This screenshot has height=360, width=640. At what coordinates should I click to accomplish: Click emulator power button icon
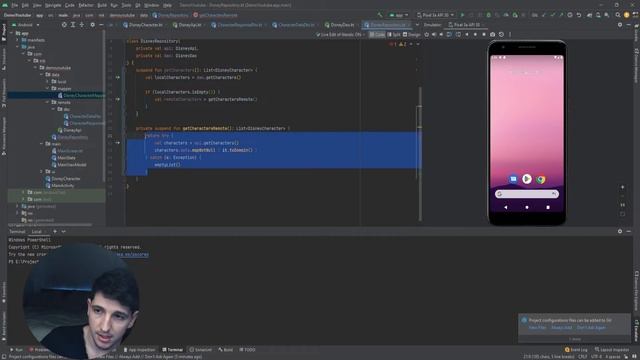(427, 35)
